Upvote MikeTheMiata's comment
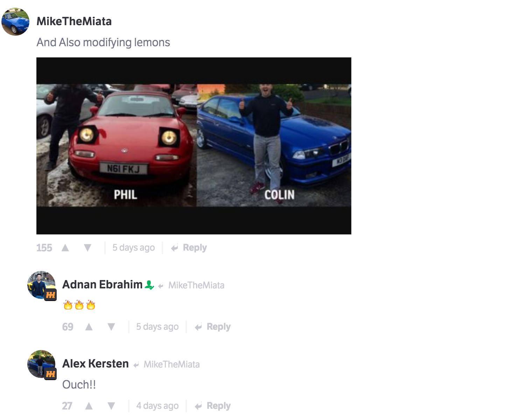This screenshot has height=420, width=518. (65, 248)
